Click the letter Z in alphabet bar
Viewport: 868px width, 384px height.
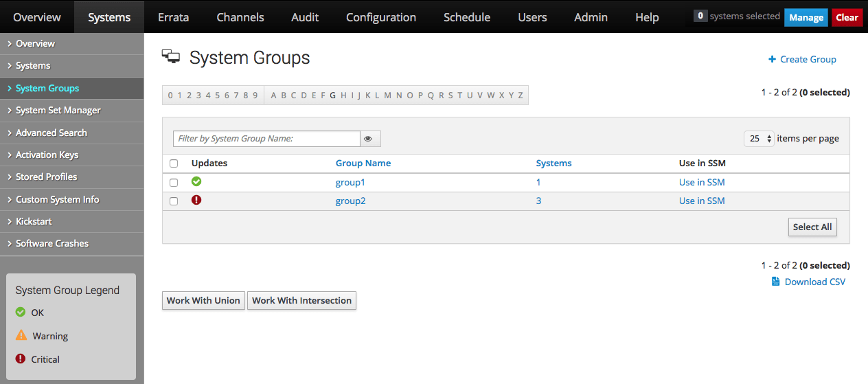click(x=521, y=95)
